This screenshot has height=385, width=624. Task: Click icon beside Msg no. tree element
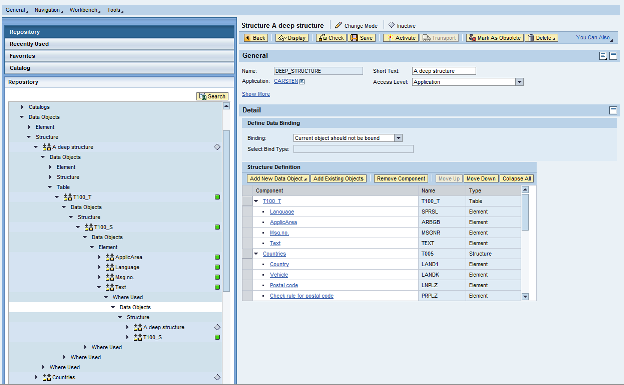[x=110, y=277]
